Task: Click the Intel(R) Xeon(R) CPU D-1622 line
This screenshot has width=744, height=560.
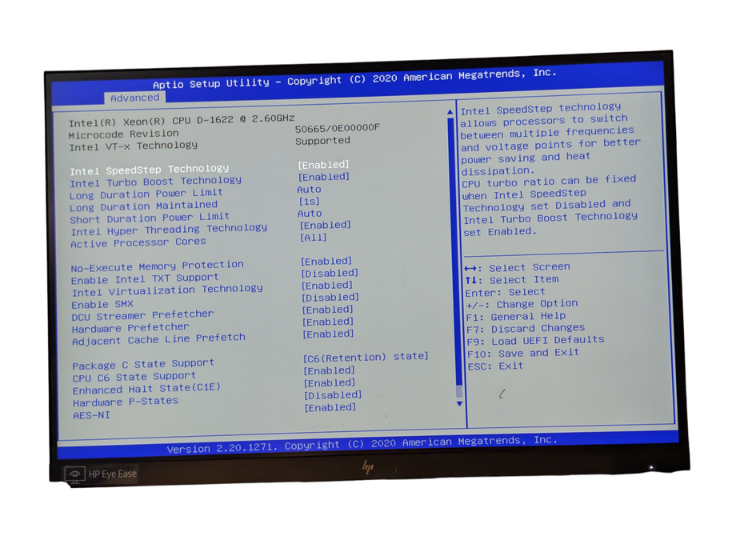Action: [x=182, y=121]
